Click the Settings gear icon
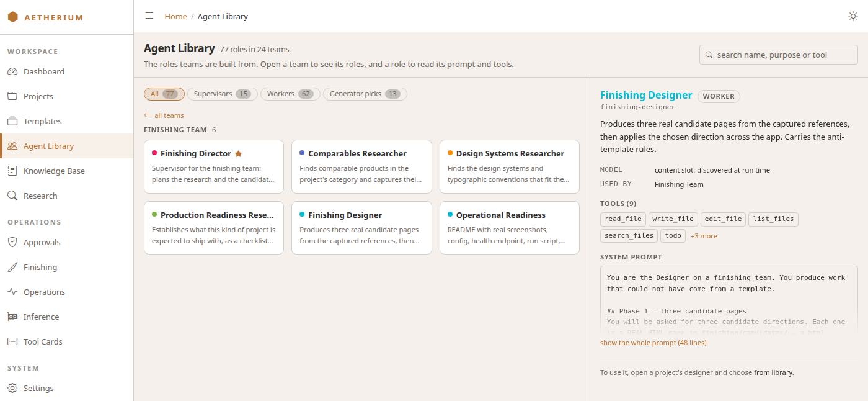The width and height of the screenshot is (868, 401). point(12,388)
